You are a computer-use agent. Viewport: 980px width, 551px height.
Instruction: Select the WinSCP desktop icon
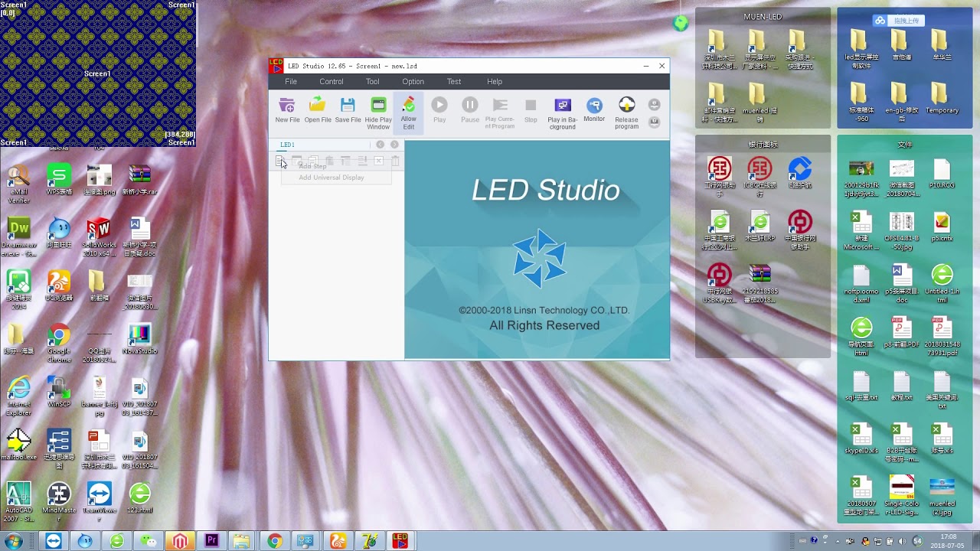pyautogui.click(x=59, y=392)
